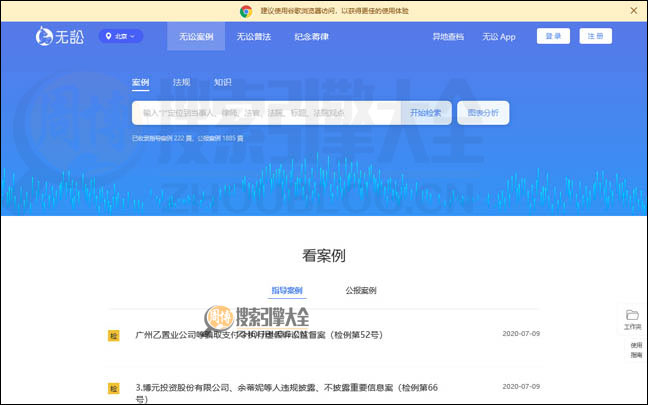
Task: Open the 无讼 App link
Action: click(498, 37)
